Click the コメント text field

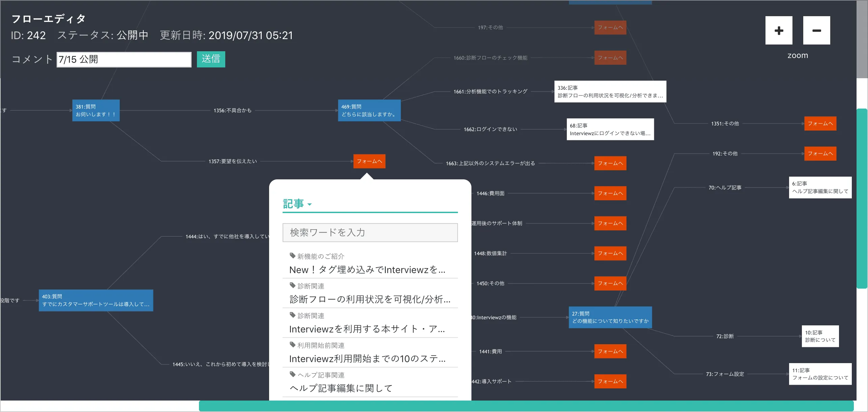(124, 59)
